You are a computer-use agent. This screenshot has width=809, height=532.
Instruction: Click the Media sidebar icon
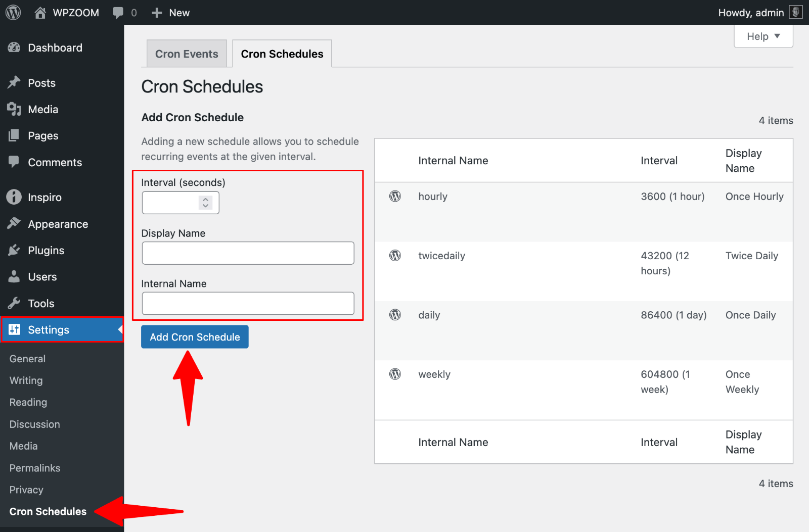pos(14,109)
